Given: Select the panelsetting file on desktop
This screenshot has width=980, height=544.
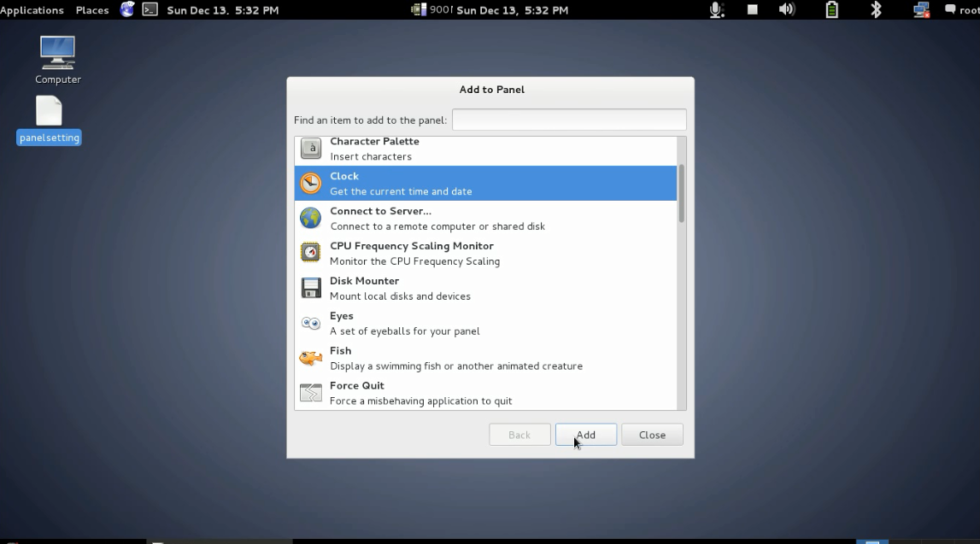Looking at the screenshot, I should pyautogui.click(x=49, y=120).
